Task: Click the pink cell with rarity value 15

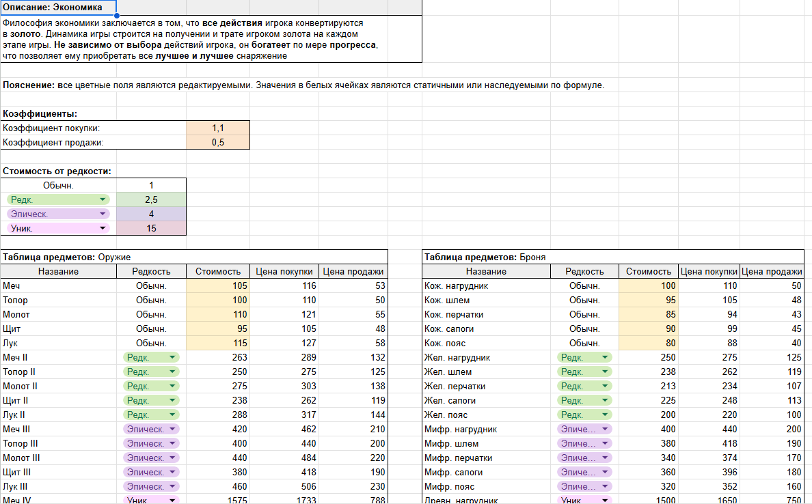Action: 151,228
